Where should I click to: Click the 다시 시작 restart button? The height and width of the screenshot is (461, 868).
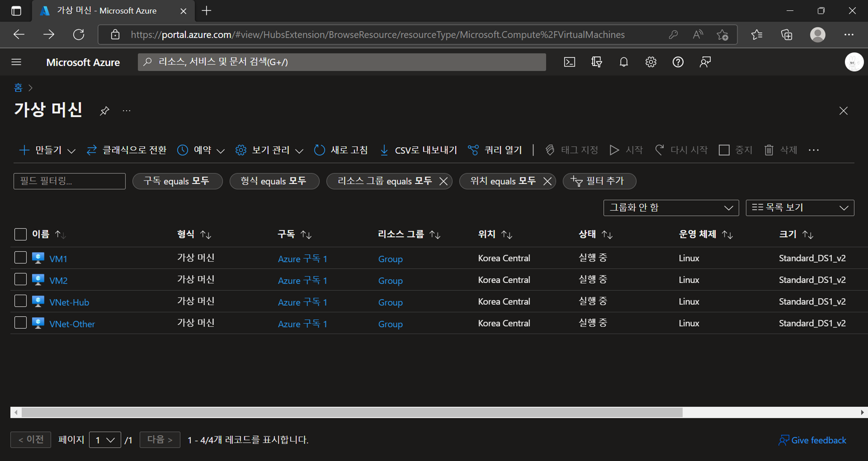tap(681, 150)
